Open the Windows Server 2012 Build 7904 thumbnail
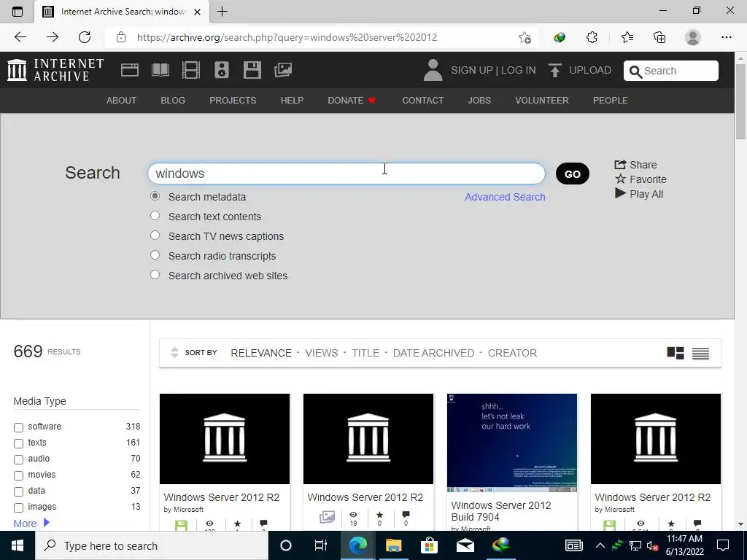 coord(512,443)
